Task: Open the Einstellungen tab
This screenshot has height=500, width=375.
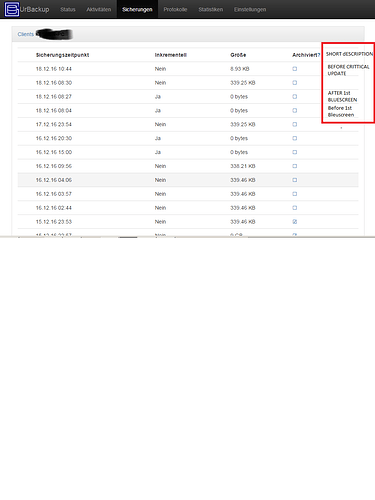Action: click(x=250, y=9)
